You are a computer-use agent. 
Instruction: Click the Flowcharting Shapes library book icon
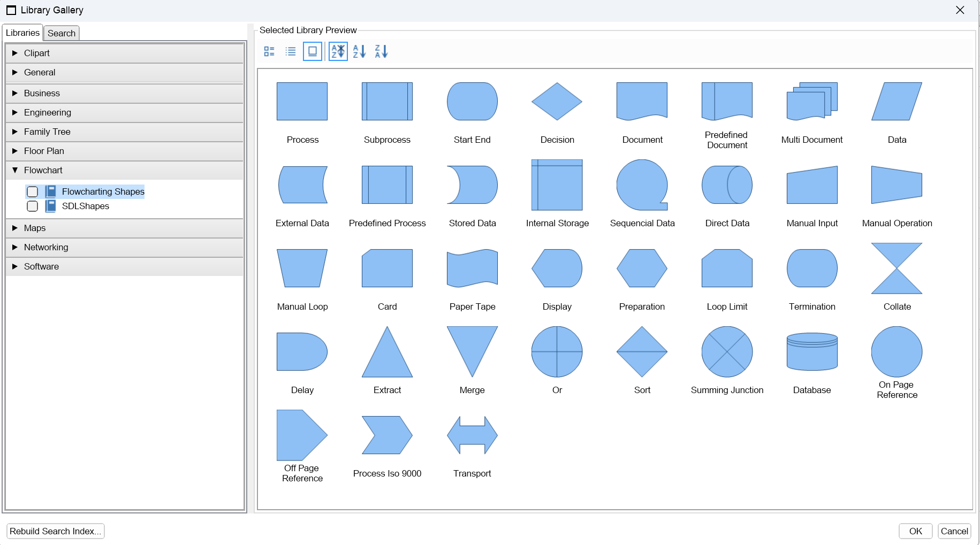(x=51, y=191)
